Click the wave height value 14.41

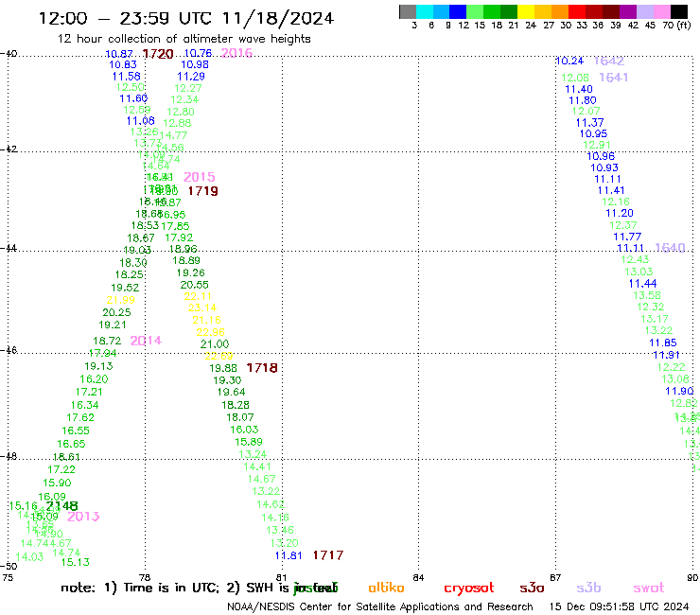pyautogui.click(x=257, y=466)
